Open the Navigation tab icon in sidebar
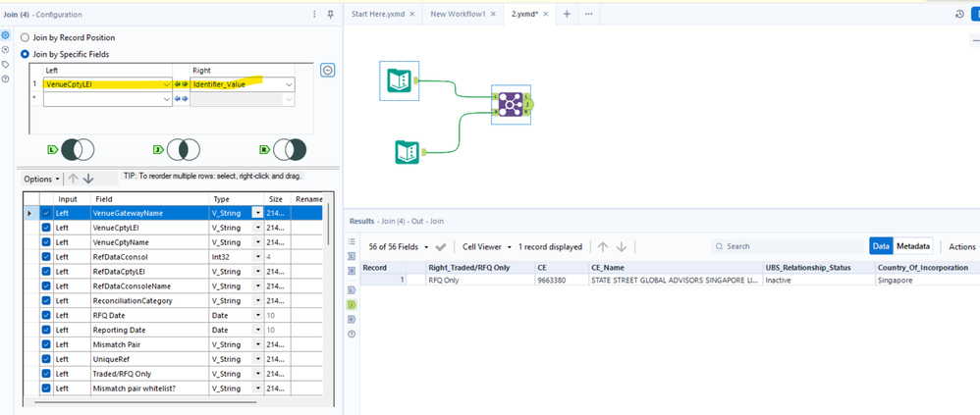The width and height of the screenshot is (980, 415). (x=6, y=50)
